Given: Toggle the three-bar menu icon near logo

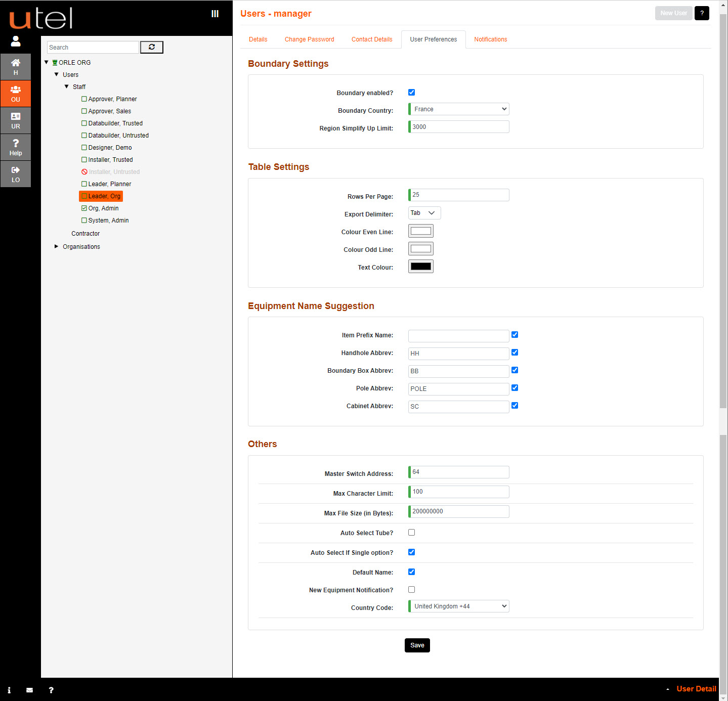Looking at the screenshot, I should point(215,14).
